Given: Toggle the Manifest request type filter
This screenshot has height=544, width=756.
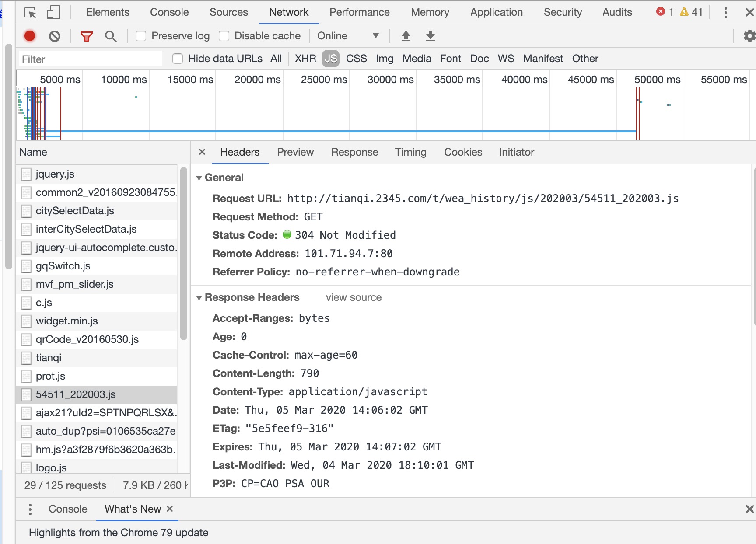Looking at the screenshot, I should click(x=543, y=59).
